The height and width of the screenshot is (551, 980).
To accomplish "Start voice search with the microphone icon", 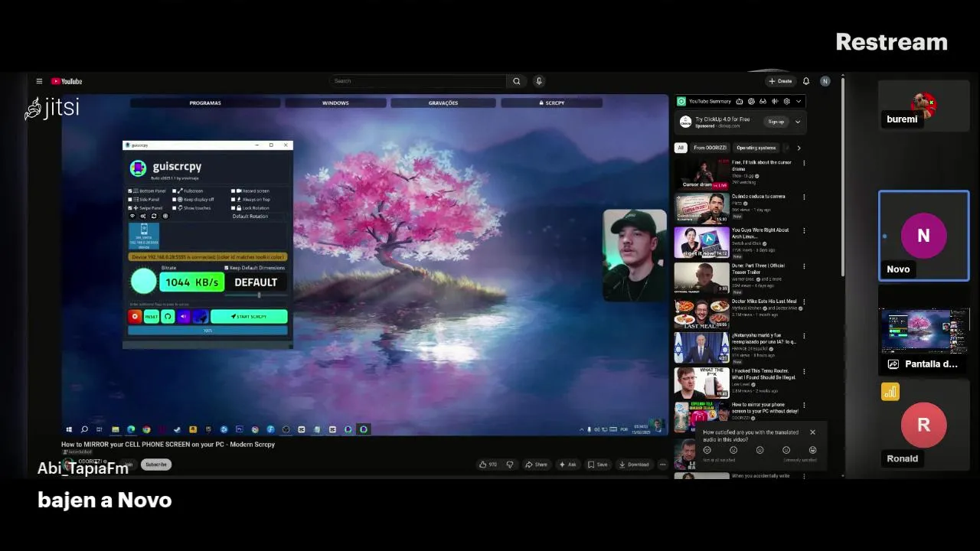I will [x=539, y=81].
